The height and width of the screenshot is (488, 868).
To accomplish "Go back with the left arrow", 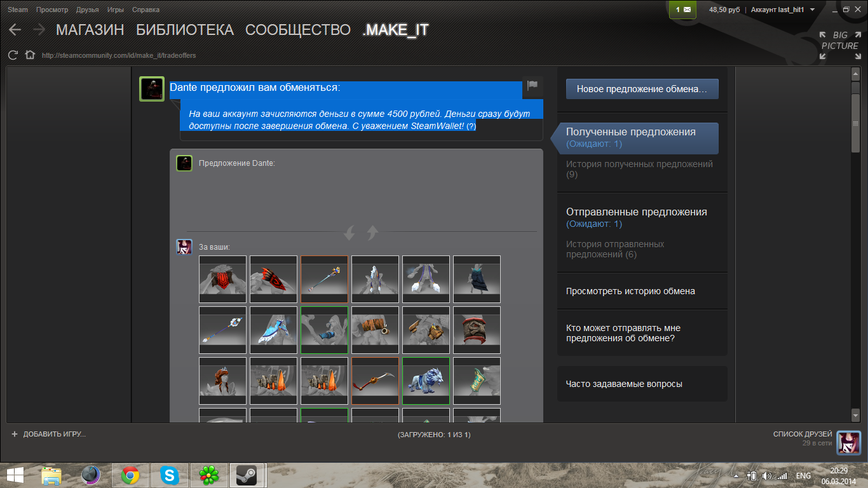I will pyautogui.click(x=15, y=29).
